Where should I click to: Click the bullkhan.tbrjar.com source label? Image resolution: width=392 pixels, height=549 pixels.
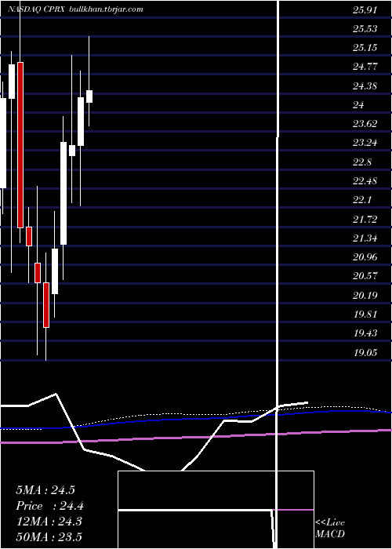(106, 9)
